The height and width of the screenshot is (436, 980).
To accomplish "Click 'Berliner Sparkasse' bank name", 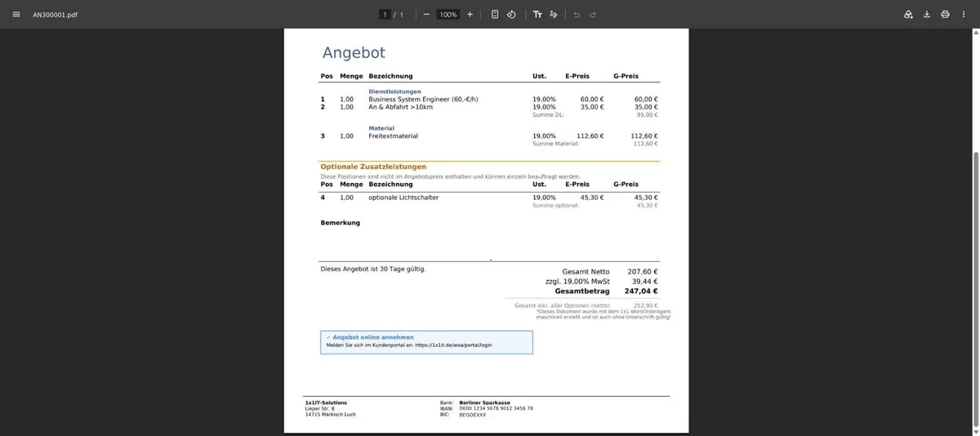I will click(484, 403).
